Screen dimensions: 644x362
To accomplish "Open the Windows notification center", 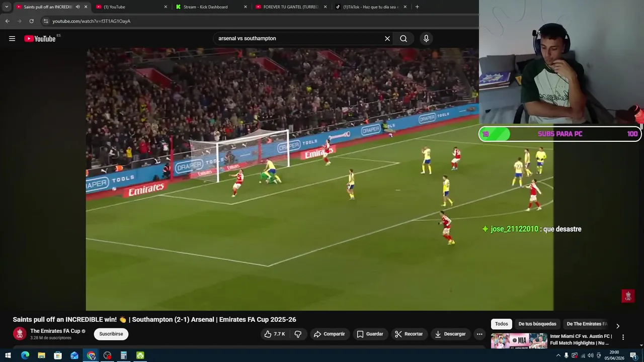I will coord(633,355).
